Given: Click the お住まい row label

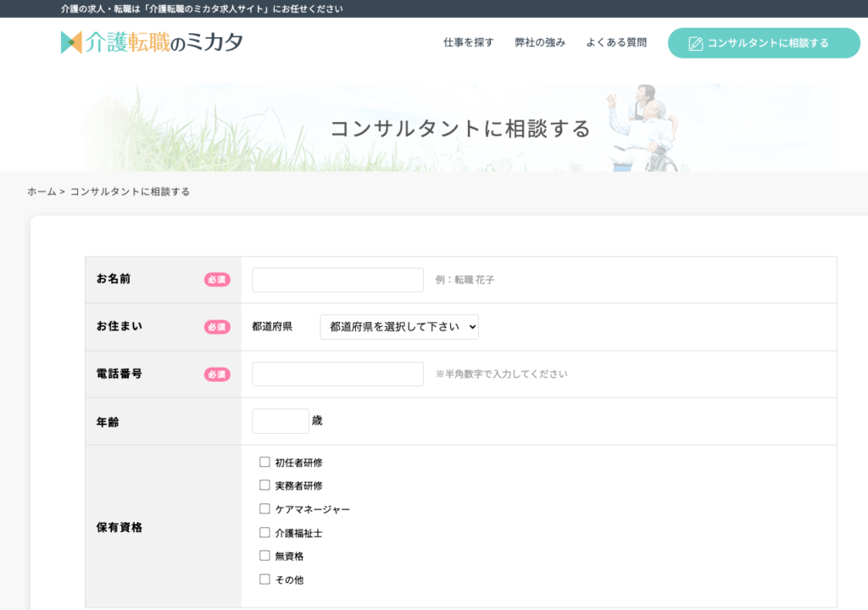Looking at the screenshot, I should 120,326.
